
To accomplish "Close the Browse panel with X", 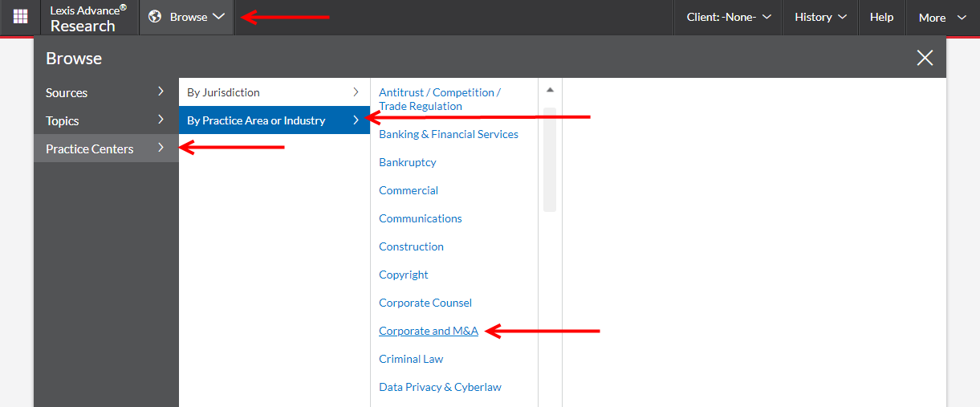I will click(925, 58).
